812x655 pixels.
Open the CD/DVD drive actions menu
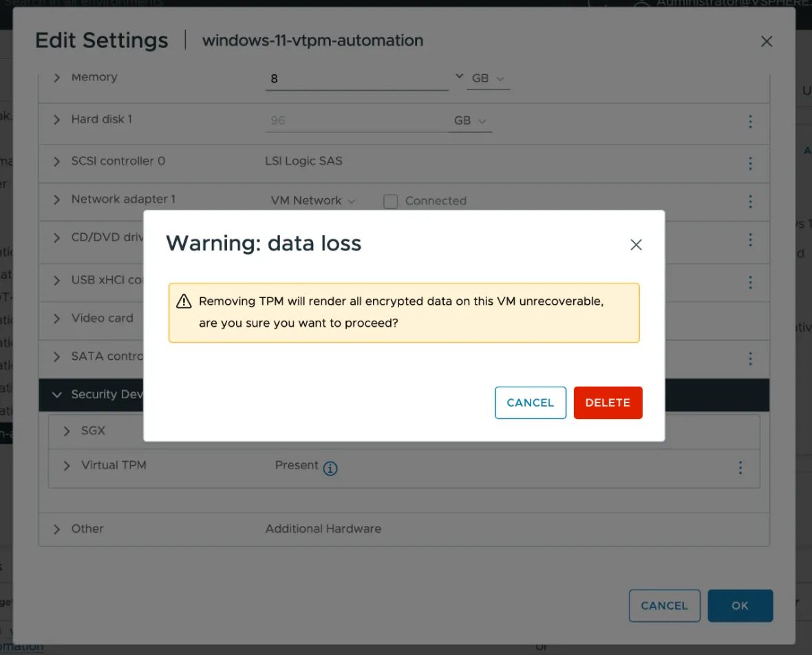(x=751, y=239)
